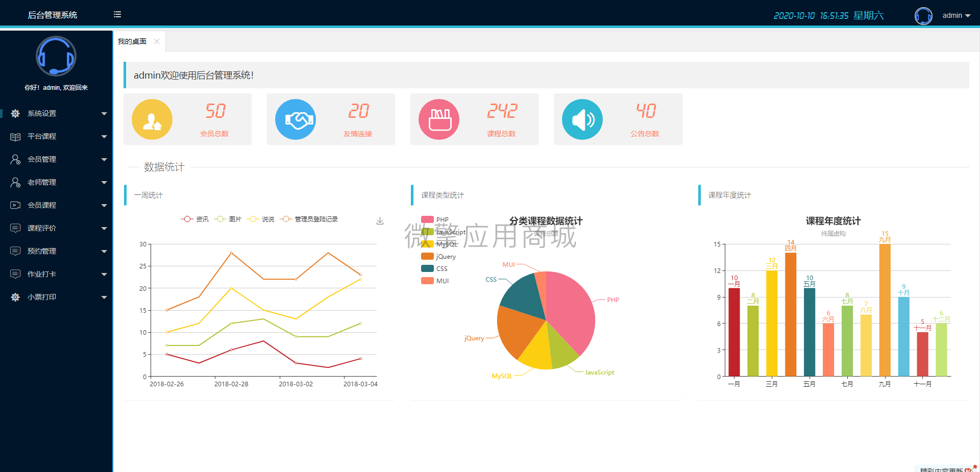Viewport: 980px width, 472px height.
Task: Toggle PHP in pie chart legend
Action: (x=435, y=220)
